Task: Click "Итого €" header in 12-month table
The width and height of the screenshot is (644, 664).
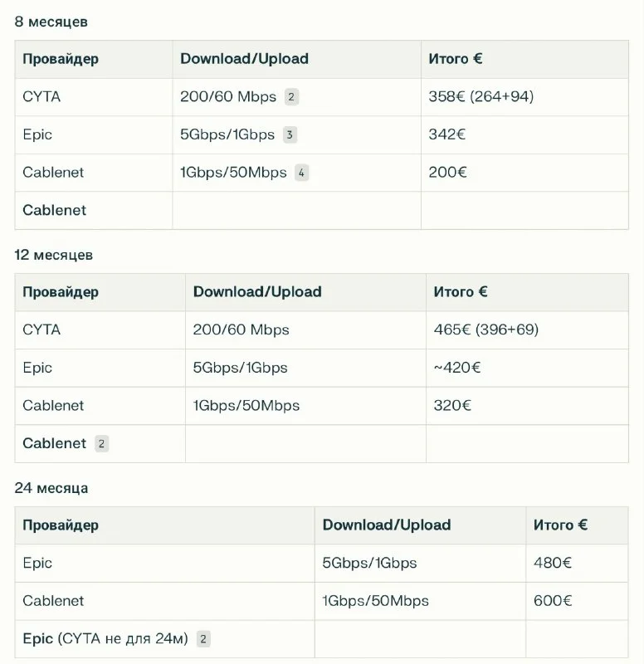Action: tap(460, 292)
